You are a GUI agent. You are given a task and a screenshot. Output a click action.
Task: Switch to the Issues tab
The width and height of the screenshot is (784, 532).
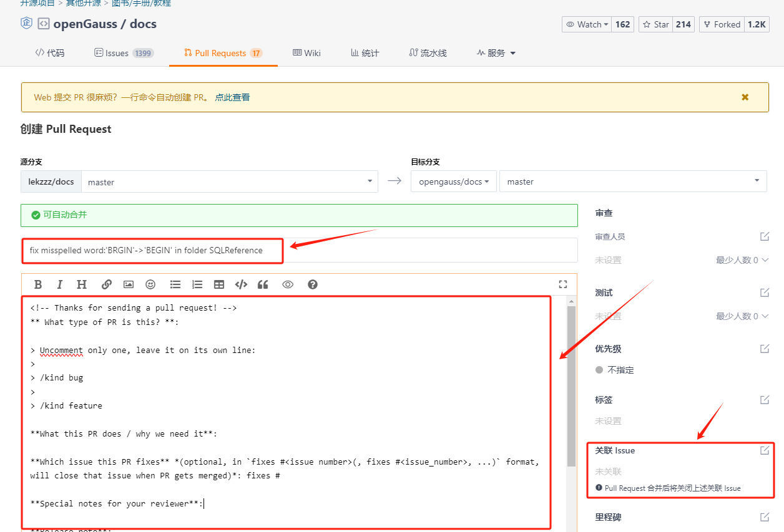[124, 53]
